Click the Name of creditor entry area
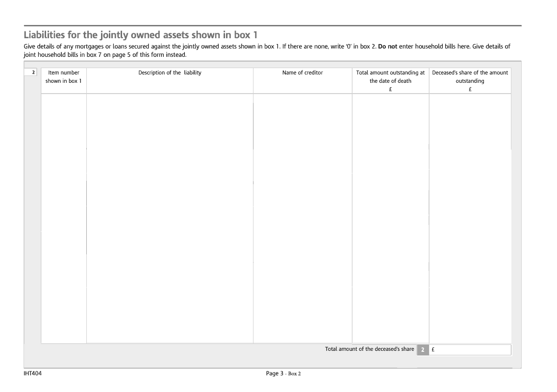 303,218
